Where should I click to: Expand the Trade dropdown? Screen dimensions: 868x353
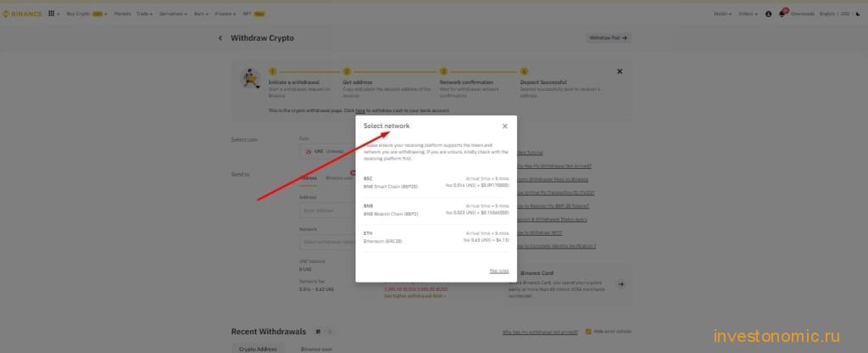tap(144, 14)
